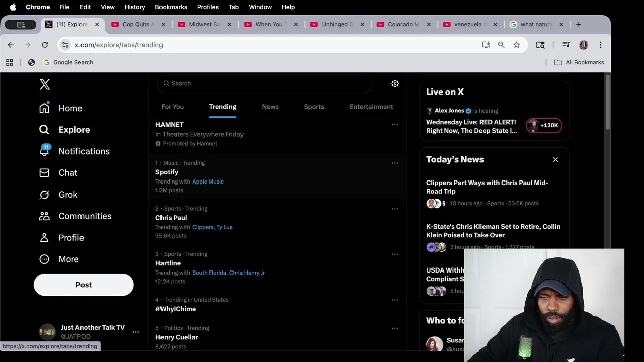Open Google Search bookmark

coord(68,62)
